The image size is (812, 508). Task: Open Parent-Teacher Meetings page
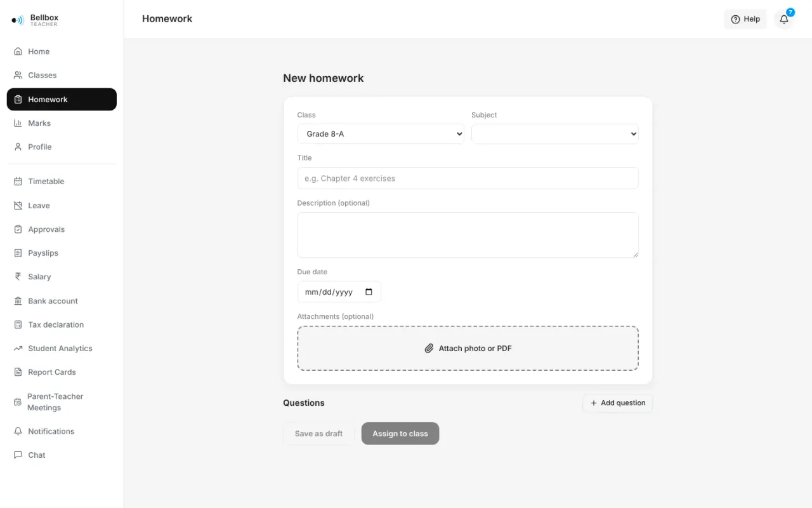point(62,402)
